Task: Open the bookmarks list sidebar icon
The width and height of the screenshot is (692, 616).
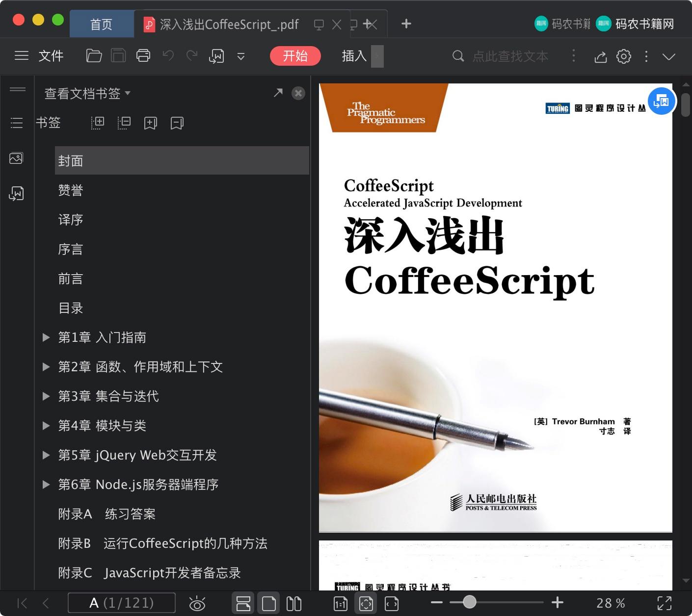Action: 17,123
